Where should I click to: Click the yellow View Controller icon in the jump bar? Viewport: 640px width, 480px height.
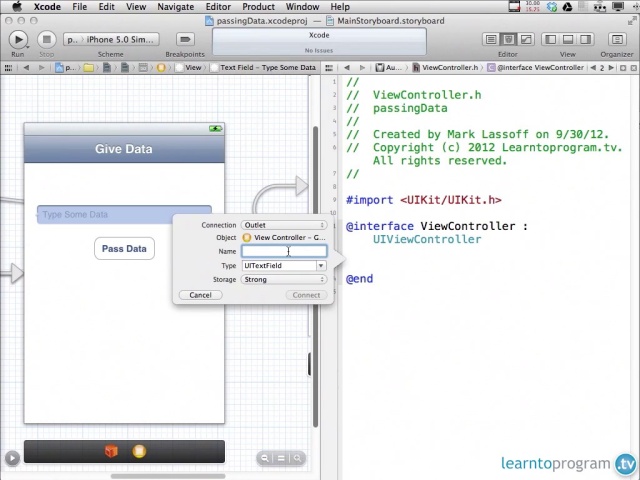coord(161,68)
